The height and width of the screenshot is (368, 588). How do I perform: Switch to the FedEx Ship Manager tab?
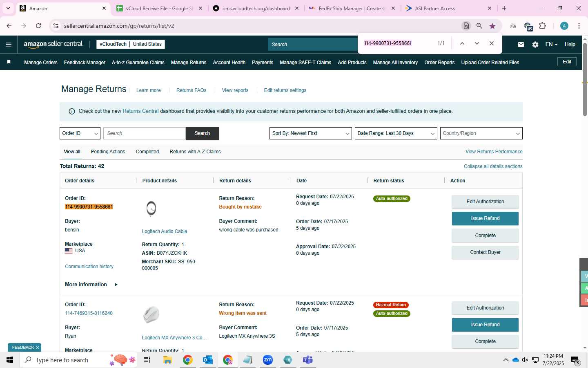coord(352,8)
